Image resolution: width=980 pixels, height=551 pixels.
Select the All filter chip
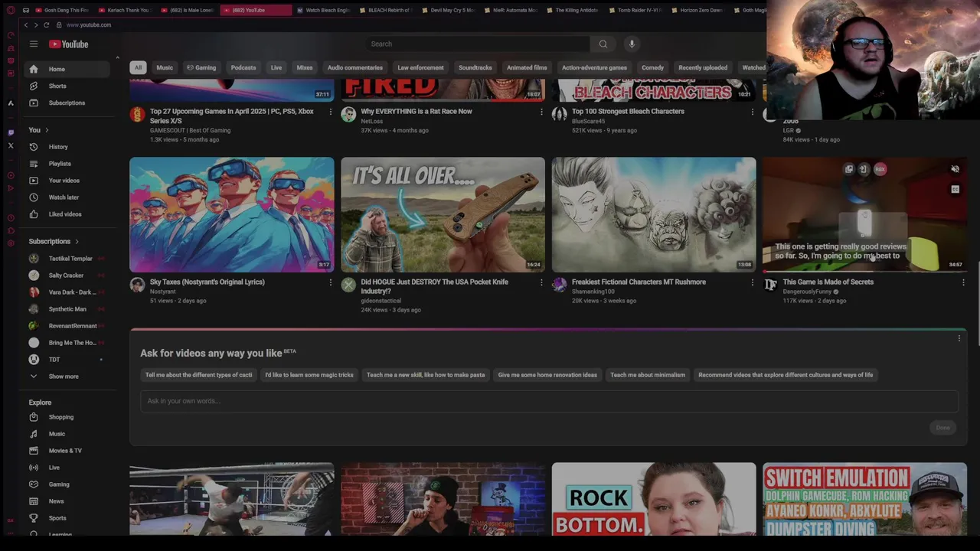click(138, 67)
